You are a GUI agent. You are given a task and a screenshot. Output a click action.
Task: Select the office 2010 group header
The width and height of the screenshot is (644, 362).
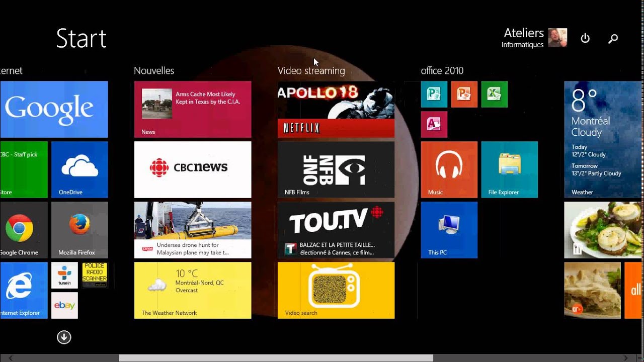pos(442,71)
